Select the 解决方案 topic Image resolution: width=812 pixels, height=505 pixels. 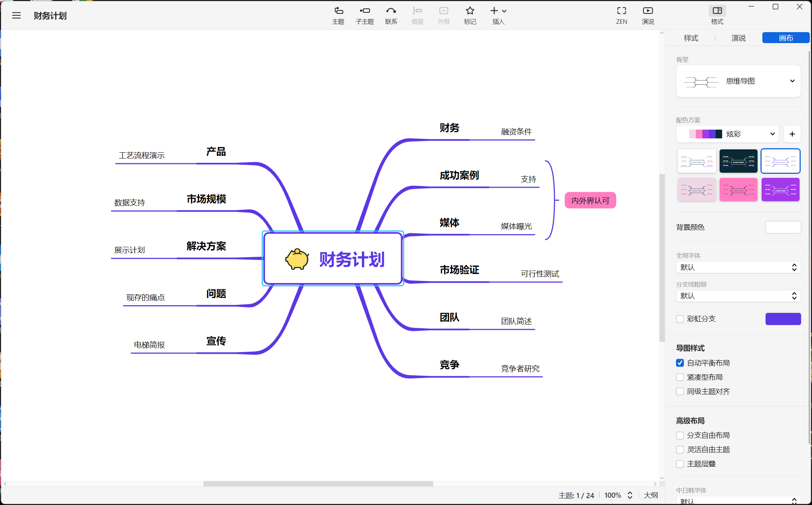pyautogui.click(x=206, y=246)
